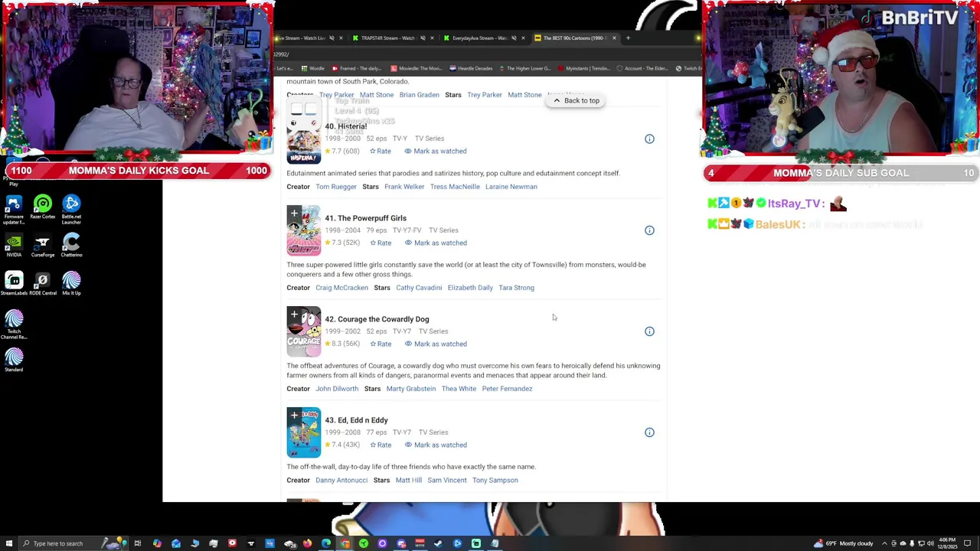Open Heardle Decades bookmark
The height and width of the screenshot is (551, 980).
coord(471,68)
